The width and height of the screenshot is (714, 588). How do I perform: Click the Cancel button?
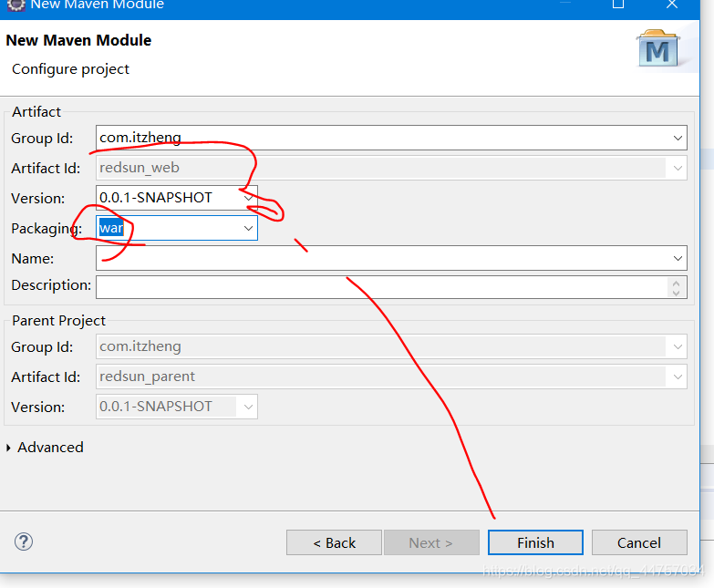pos(639,542)
